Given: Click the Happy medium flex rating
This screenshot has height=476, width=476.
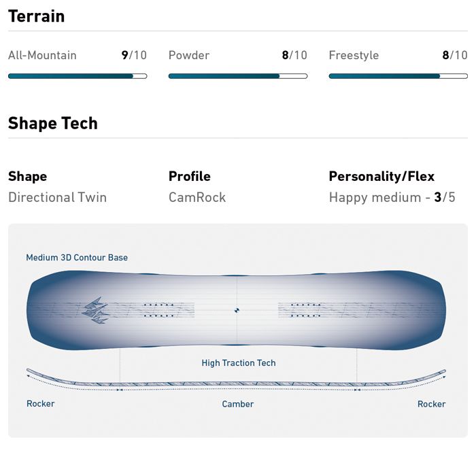Looking at the screenshot, I should pos(392,197).
